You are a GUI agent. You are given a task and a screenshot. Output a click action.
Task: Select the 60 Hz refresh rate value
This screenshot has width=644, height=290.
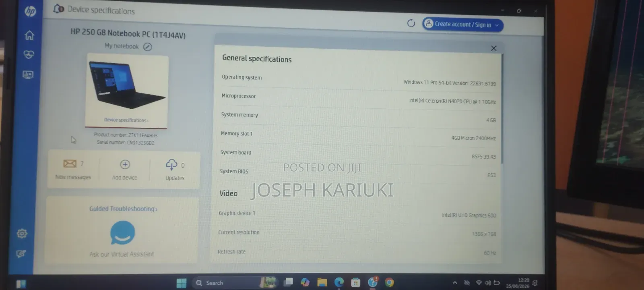coord(490,253)
